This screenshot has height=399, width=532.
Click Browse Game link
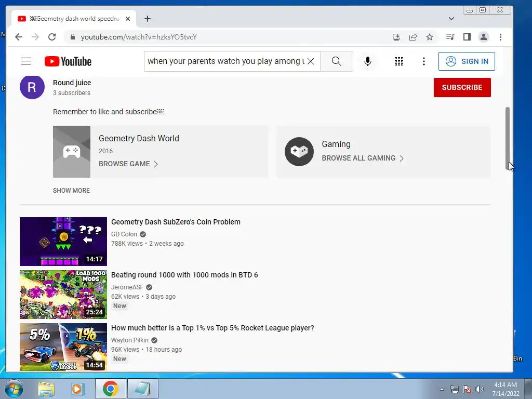[128, 164]
